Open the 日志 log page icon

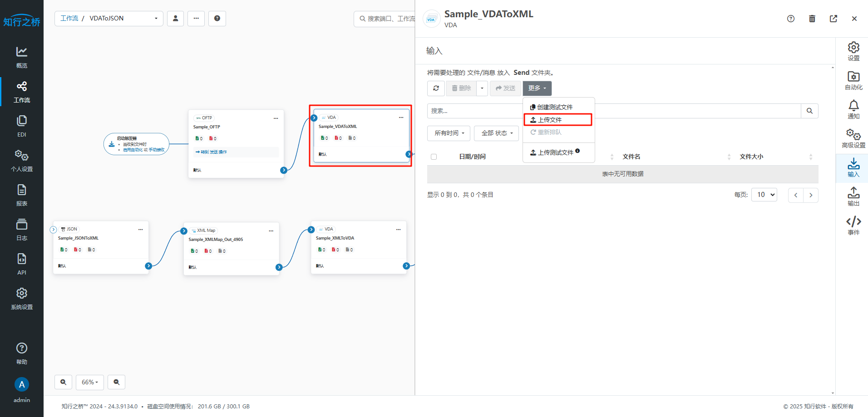click(21, 229)
